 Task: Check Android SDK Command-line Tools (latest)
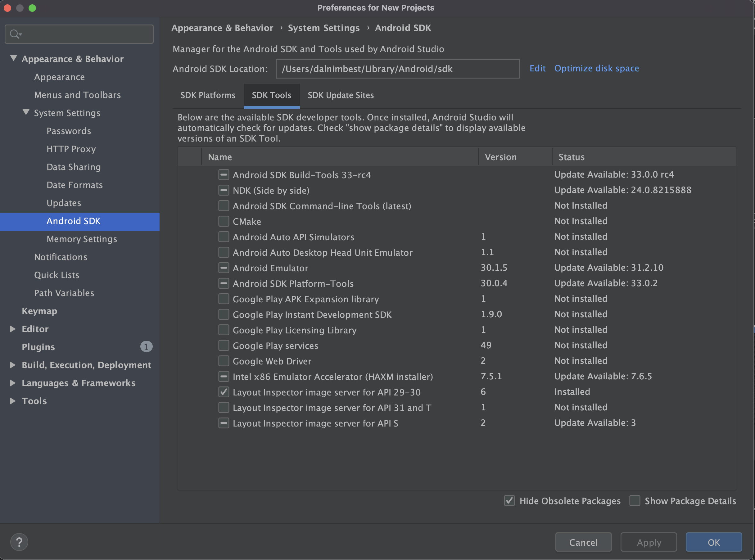[x=224, y=206]
